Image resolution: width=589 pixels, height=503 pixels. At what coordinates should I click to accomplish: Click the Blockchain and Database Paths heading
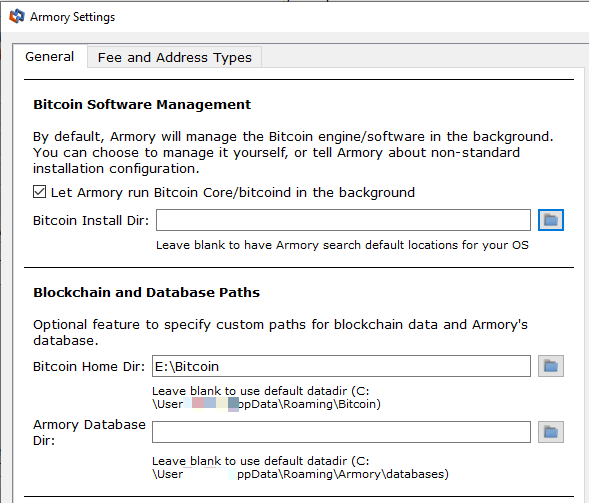(x=146, y=292)
